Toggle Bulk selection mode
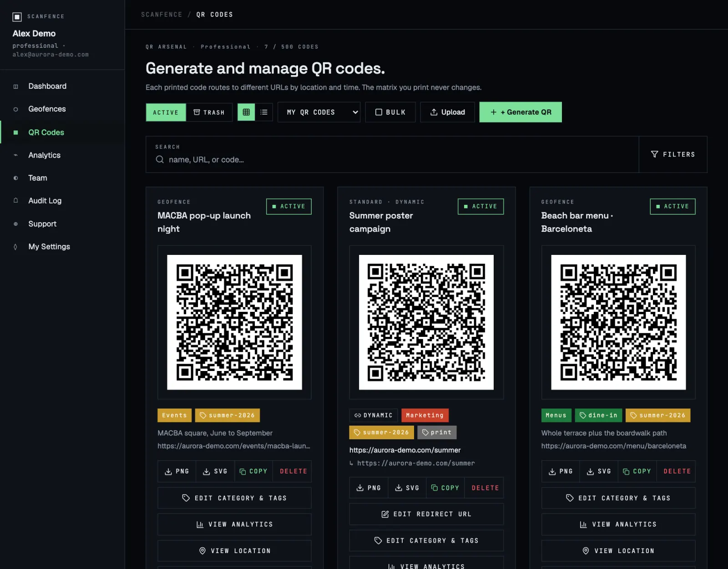 390,112
